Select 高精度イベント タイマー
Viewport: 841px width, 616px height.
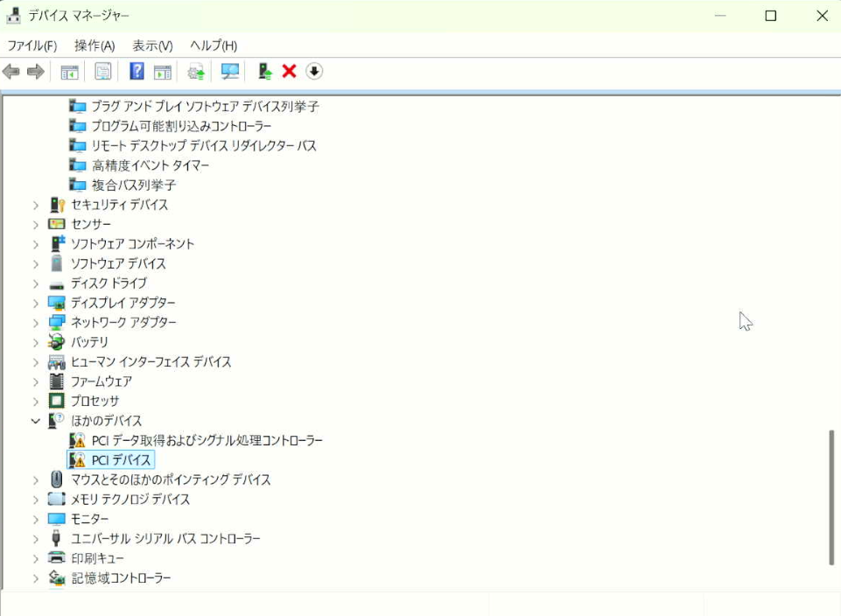coord(151,165)
